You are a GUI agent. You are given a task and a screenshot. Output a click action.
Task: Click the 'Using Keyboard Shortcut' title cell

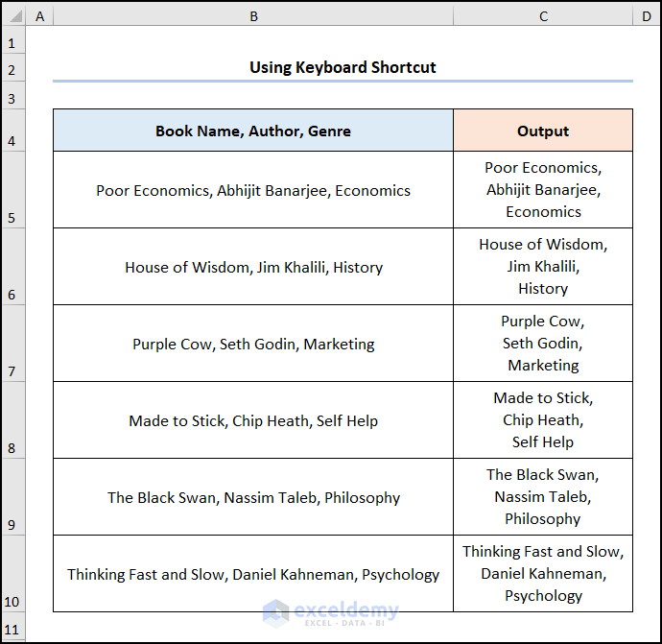[x=343, y=67]
